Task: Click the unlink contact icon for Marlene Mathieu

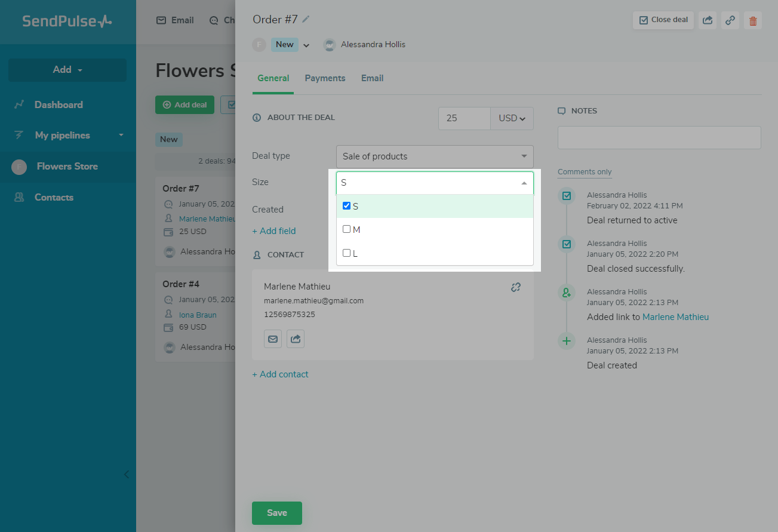Action: (516, 287)
